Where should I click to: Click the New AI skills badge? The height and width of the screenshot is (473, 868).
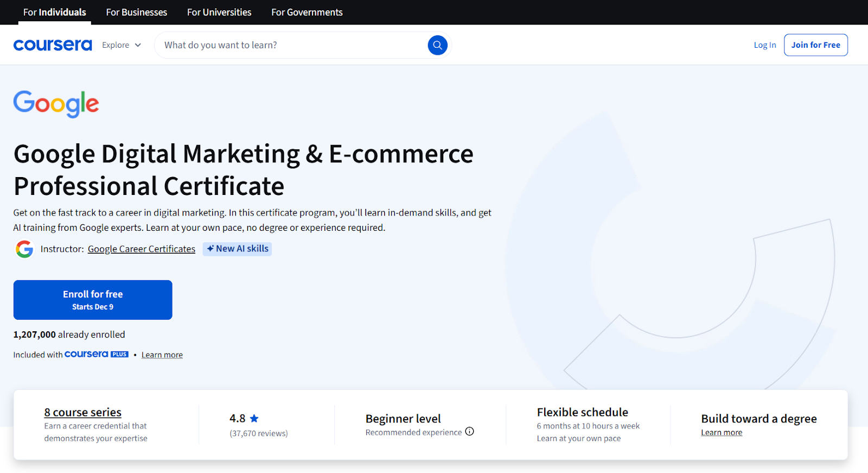[x=237, y=249]
